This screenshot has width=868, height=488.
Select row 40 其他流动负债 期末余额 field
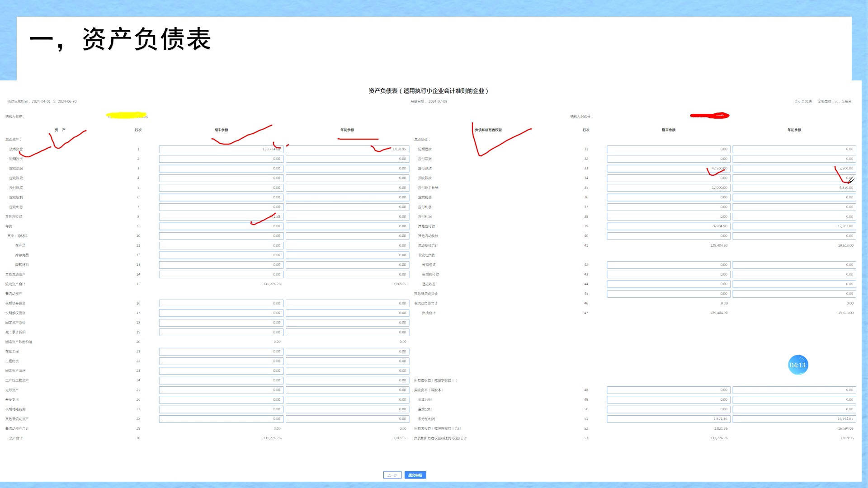[669, 236]
